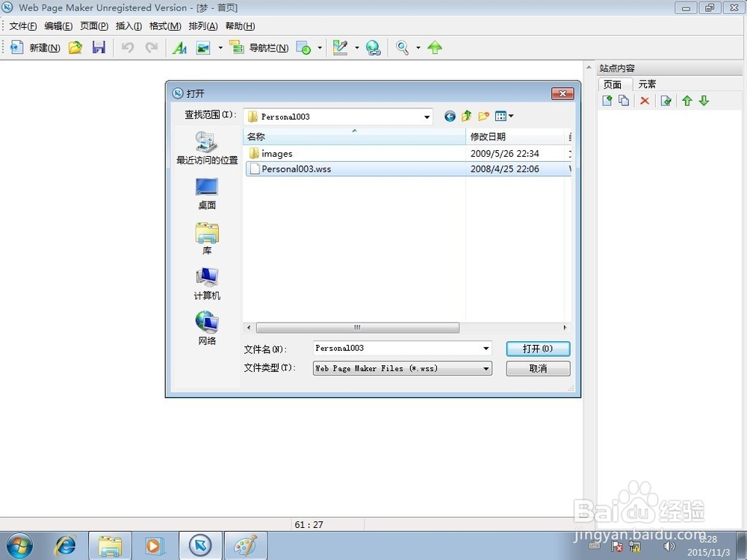Image resolution: width=747 pixels, height=560 pixels.
Task: Click page properties icon in site panel
Action: 666,101
